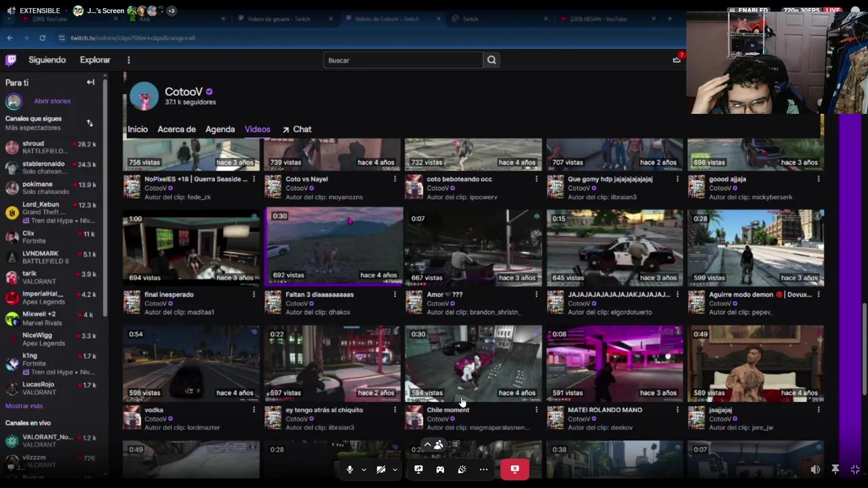Screen dimensions: 868x488
Task: Open options menu for Coto vs Nayel
Action: (x=395, y=180)
